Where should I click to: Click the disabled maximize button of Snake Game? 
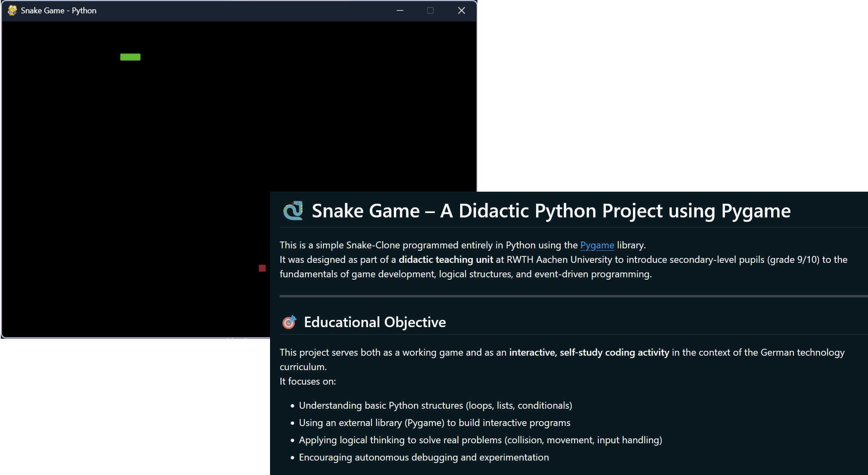[430, 10]
